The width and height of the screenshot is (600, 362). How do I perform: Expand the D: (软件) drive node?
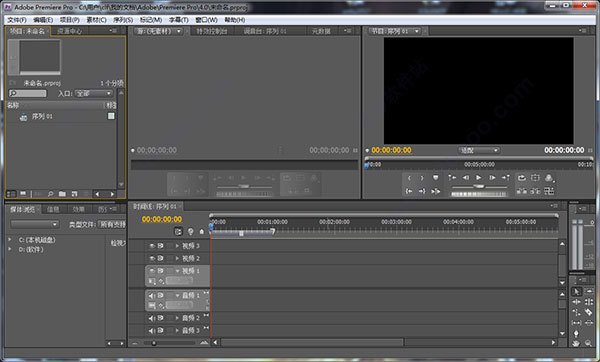[10, 249]
